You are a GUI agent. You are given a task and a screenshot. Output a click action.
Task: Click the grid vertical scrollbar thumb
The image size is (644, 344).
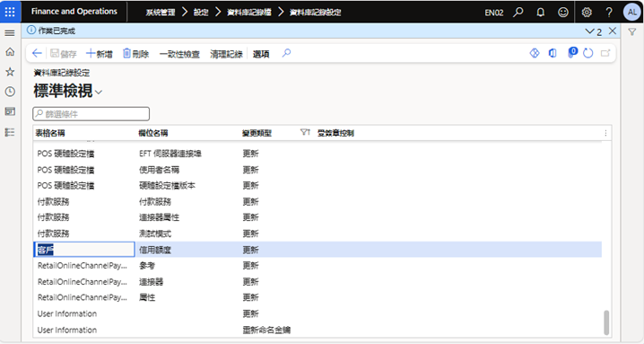606,323
